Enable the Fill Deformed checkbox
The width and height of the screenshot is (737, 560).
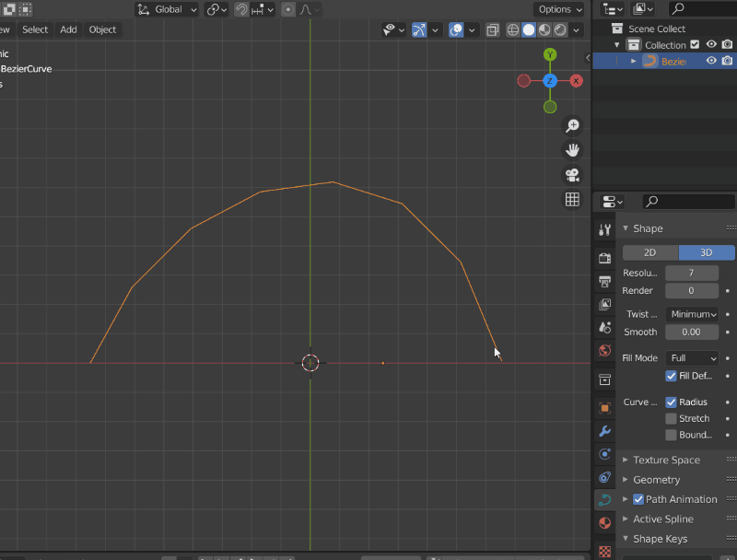pyautogui.click(x=671, y=376)
